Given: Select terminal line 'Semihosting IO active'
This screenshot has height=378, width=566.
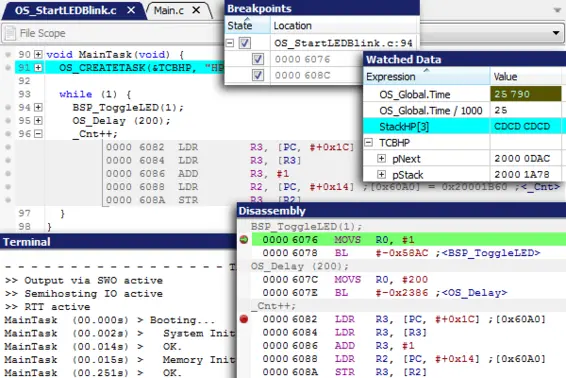Looking at the screenshot, I should tap(84, 294).
